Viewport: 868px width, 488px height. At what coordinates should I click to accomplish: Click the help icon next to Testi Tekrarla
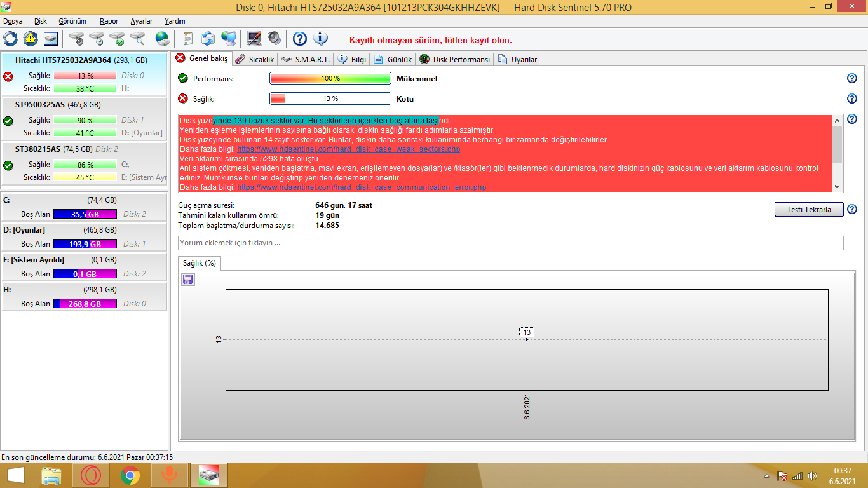[x=852, y=210]
